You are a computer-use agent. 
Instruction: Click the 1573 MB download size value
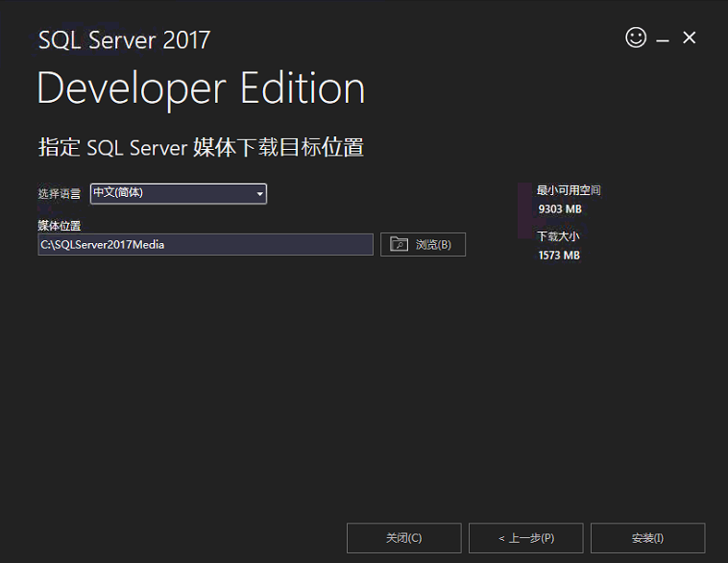[x=559, y=255]
